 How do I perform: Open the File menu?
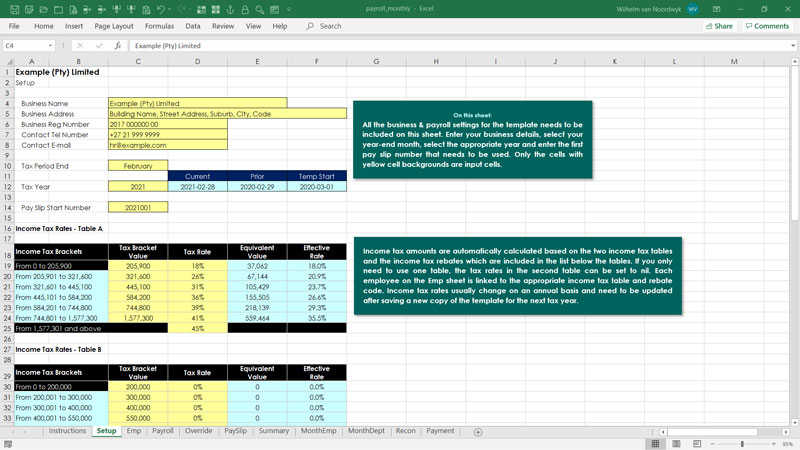tap(14, 26)
